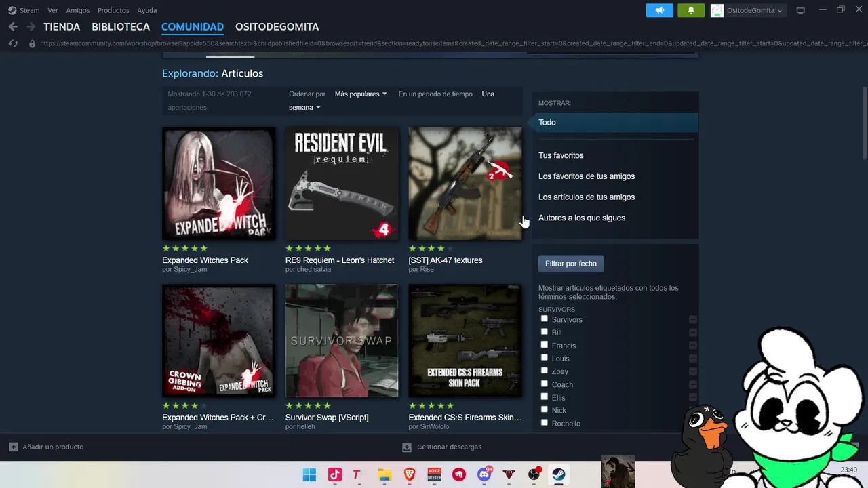The image size is (868, 488).
Task: Check the Nick tag checkbox
Action: 544,409
